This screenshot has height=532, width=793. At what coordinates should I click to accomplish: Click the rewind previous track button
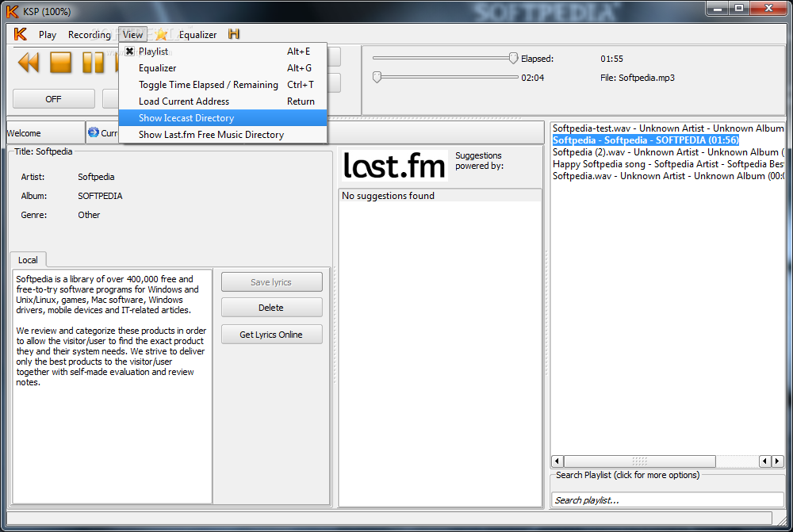point(29,63)
